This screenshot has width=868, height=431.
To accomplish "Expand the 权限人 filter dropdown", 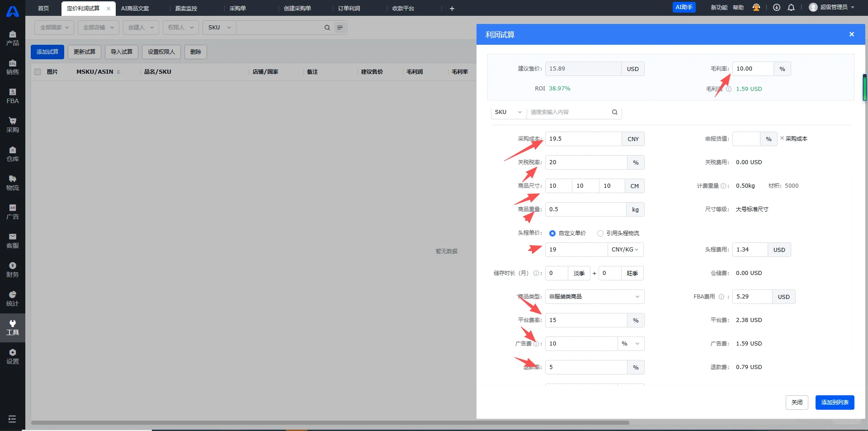I will (x=181, y=28).
